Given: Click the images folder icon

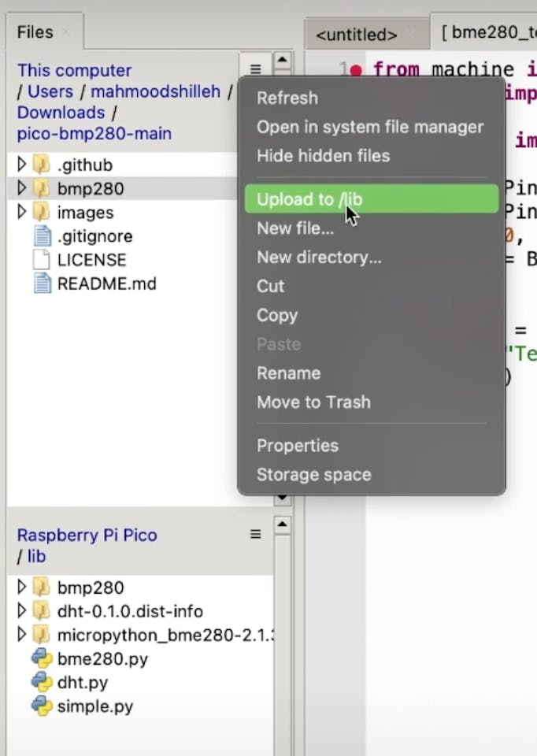Looking at the screenshot, I should point(42,213).
